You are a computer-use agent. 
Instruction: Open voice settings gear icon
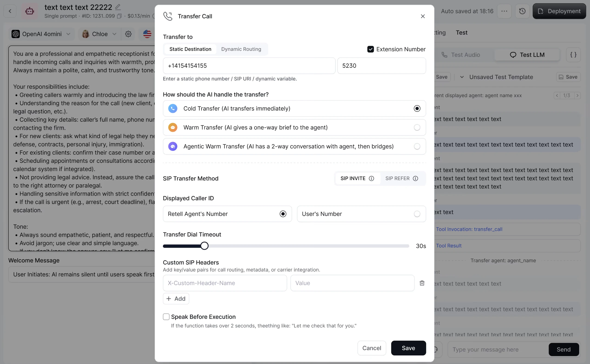coord(128,34)
